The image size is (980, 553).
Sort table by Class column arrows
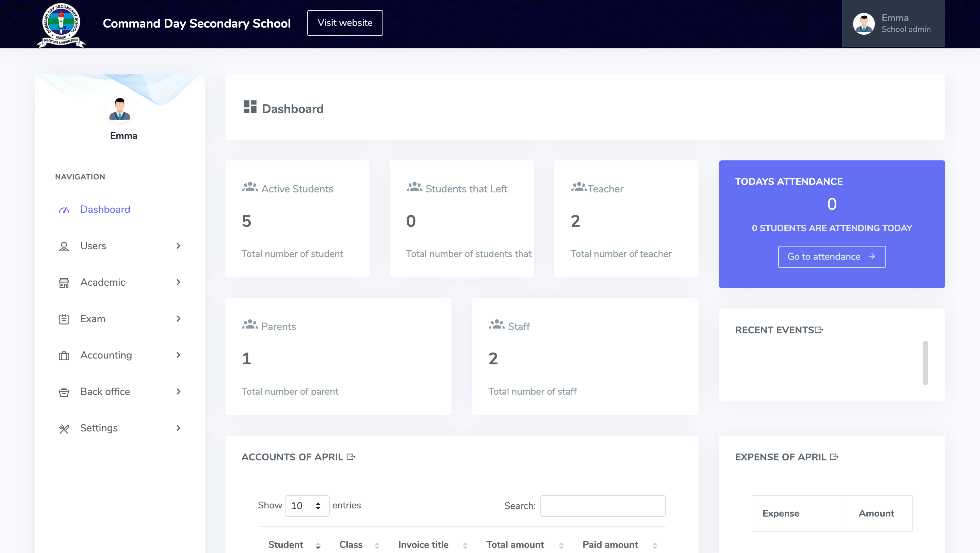point(377,546)
